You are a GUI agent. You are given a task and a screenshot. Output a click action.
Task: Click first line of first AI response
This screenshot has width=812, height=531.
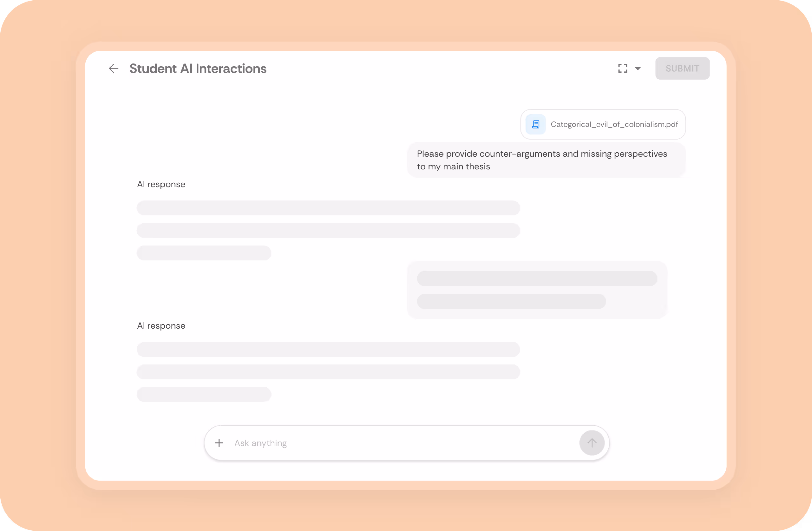pyautogui.click(x=328, y=208)
